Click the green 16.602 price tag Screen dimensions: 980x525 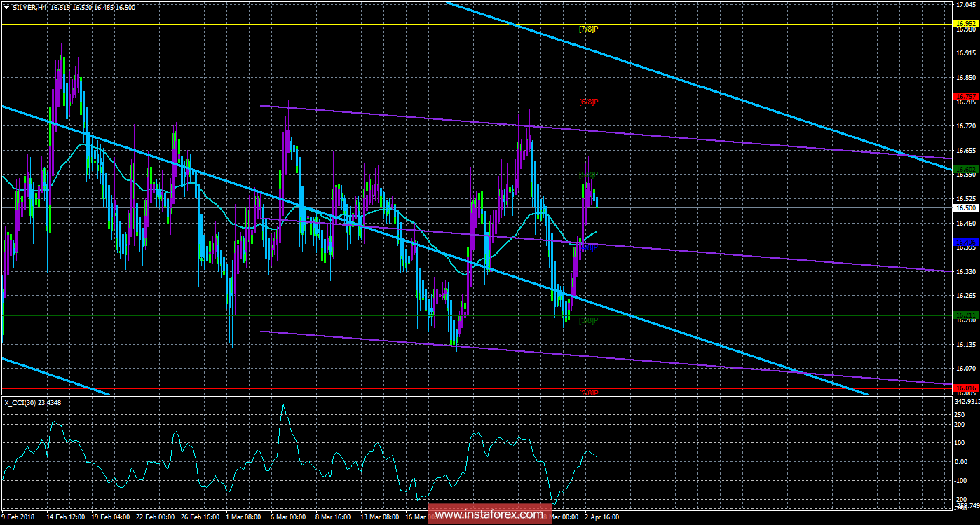966,169
